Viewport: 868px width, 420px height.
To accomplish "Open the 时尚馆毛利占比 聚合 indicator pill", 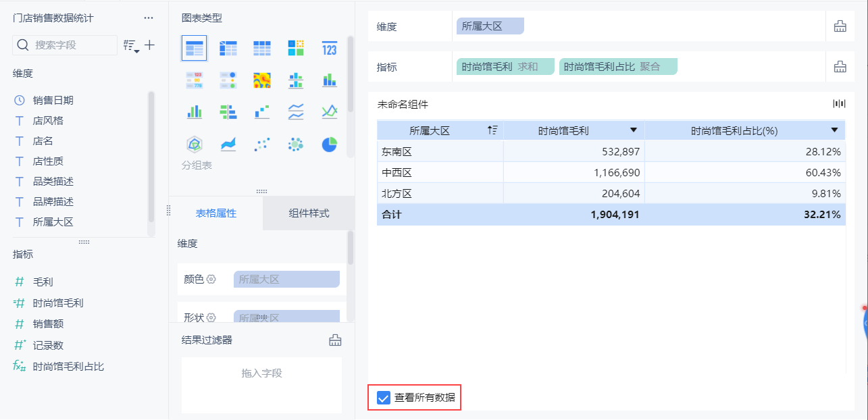I will pyautogui.click(x=618, y=67).
